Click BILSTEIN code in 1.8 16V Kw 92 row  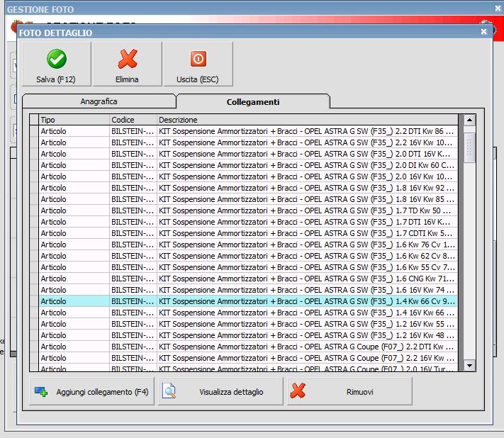pyautogui.click(x=133, y=188)
